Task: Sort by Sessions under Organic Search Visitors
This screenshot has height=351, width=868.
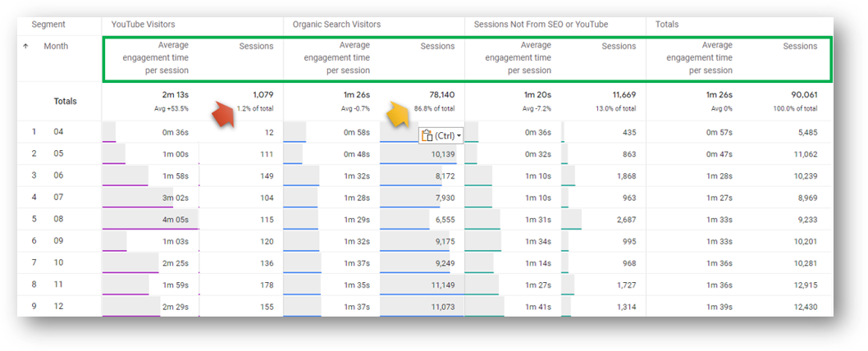Action: coord(437,47)
